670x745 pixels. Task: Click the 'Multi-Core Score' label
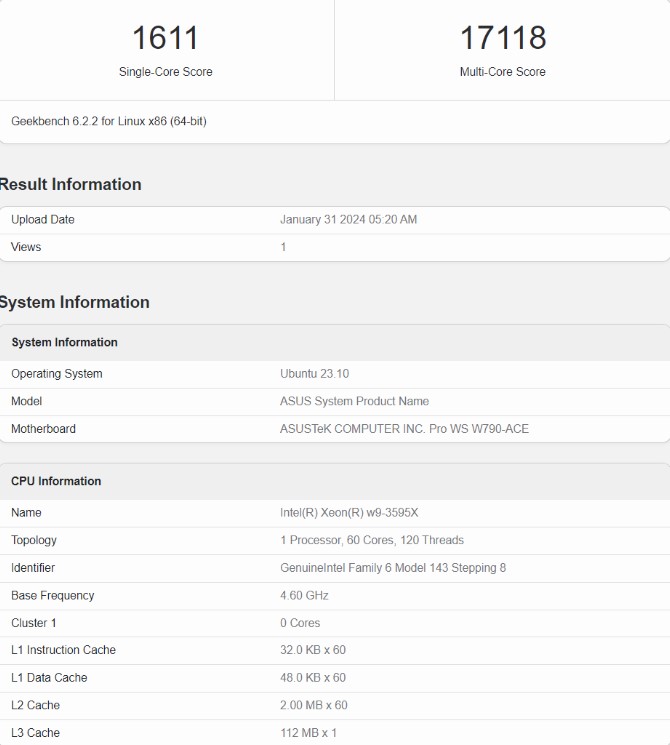coord(503,72)
